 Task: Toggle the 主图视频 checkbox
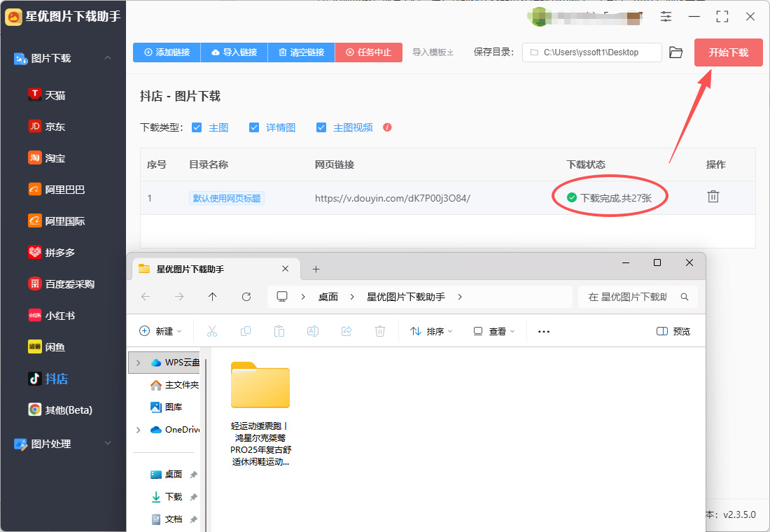coord(321,127)
